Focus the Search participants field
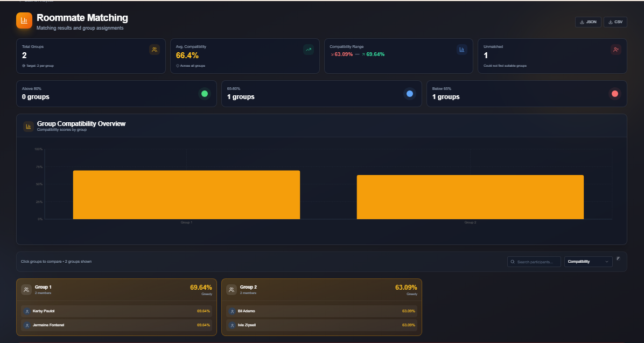This screenshot has width=644, height=343. point(534,262)
